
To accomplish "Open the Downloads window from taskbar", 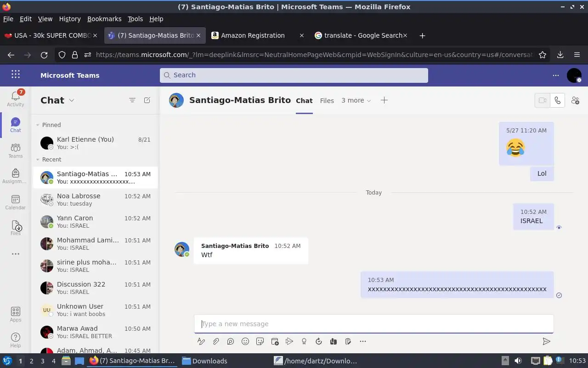I will 205,361.
